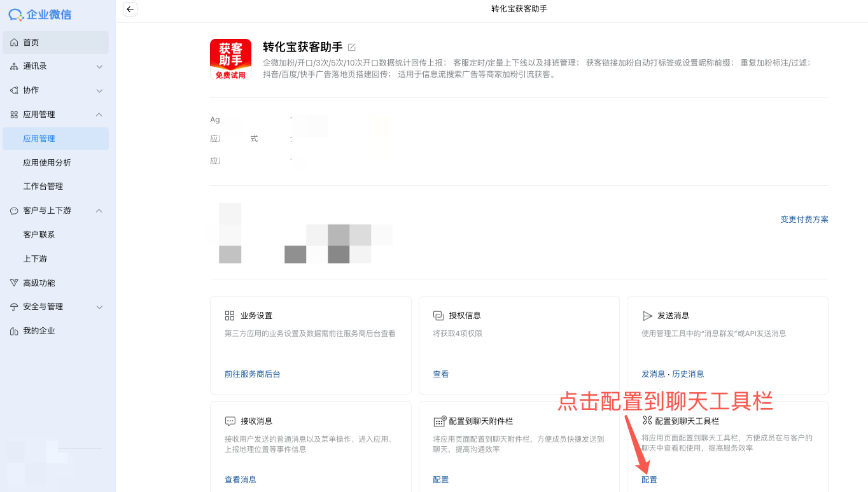Click the 客户与上下游 chat icon
Screen dimensions: 868x492
coord(14,211)
